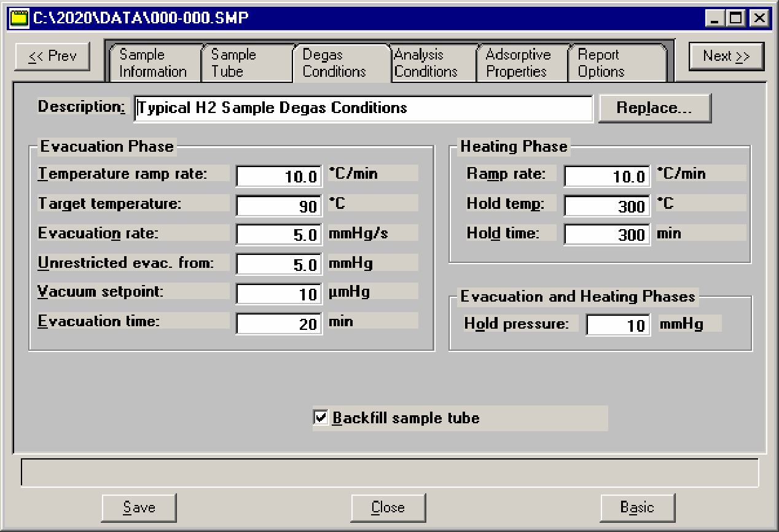
Task: Click the Target temperature input box
Action: tap(279, 206)
